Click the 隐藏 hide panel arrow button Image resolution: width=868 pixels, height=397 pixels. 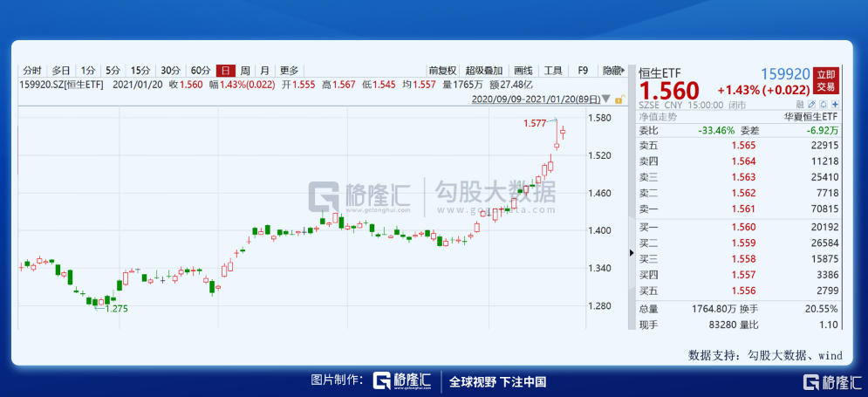613,71
